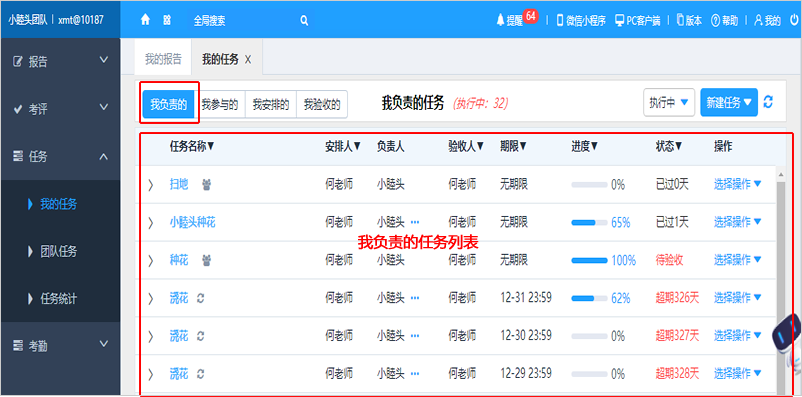The height and width of the screenshot is (397, 802).
Task: Switch to 我的报告 tab
Action: click(163, 59)
